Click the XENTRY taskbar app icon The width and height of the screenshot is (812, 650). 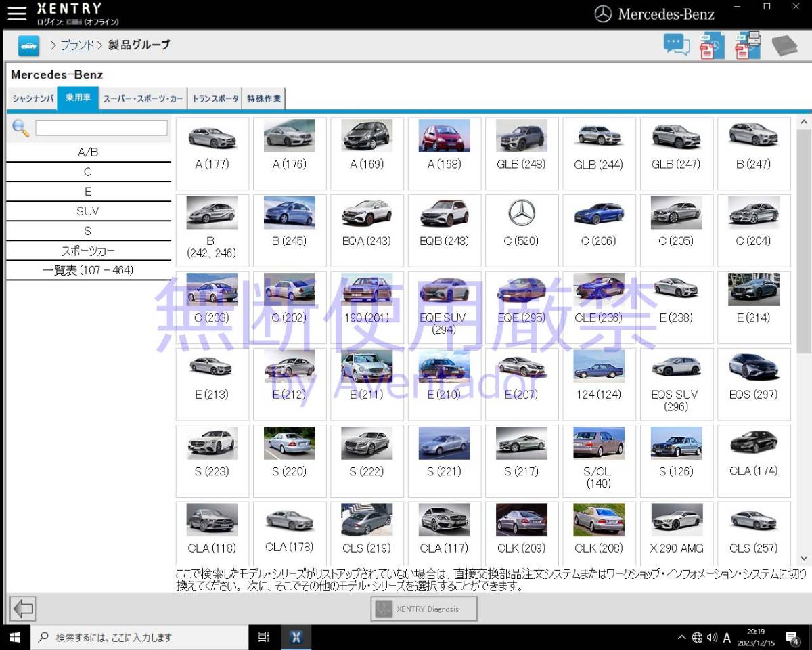click(296, 637)
